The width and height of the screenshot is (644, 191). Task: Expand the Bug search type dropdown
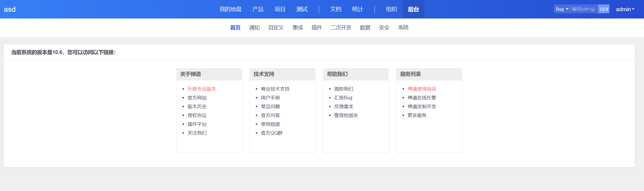(x=562, y=9)
